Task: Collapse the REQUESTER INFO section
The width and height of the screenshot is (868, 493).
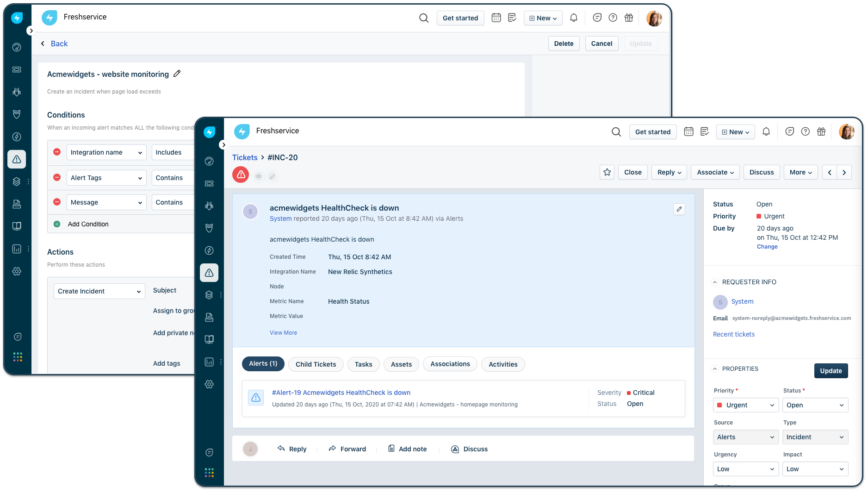Action: 715,282
